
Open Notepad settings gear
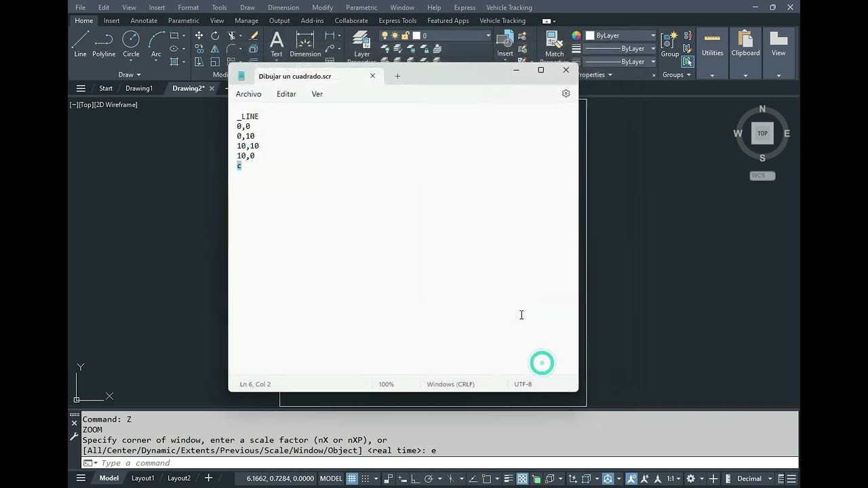[566, 94]
